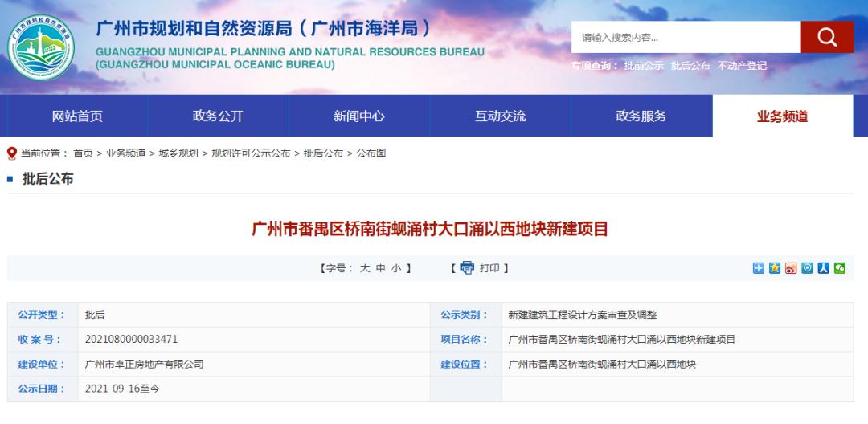Click the 批后 value in 公开类型 row
This screenshot has width=868, height=424.
95,315
